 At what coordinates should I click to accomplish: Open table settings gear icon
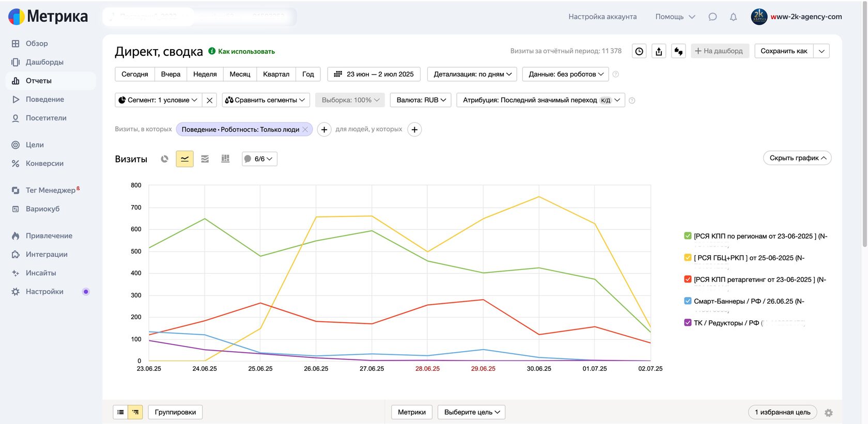pyautogui.click(x=829, y=413)
